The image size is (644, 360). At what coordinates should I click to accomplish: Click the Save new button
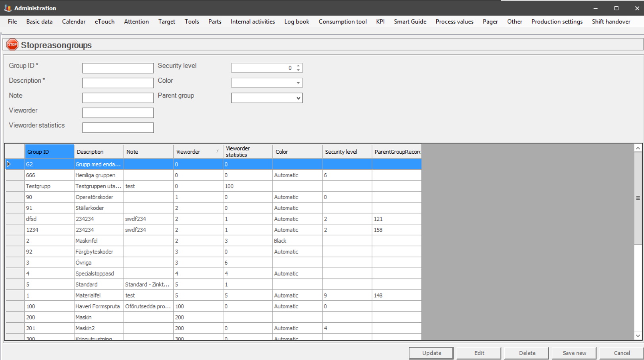574,353
